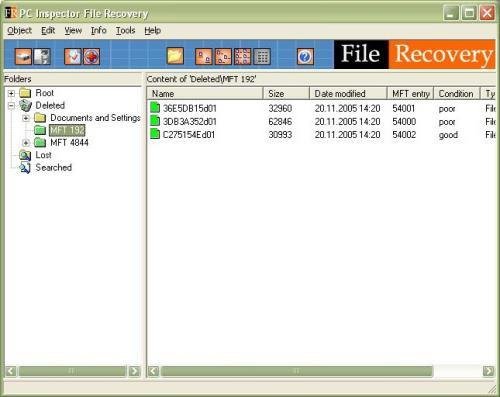This screenshot has width=500, height=397.
Task: Sort by the Size column header
Action: coord(286,94)
